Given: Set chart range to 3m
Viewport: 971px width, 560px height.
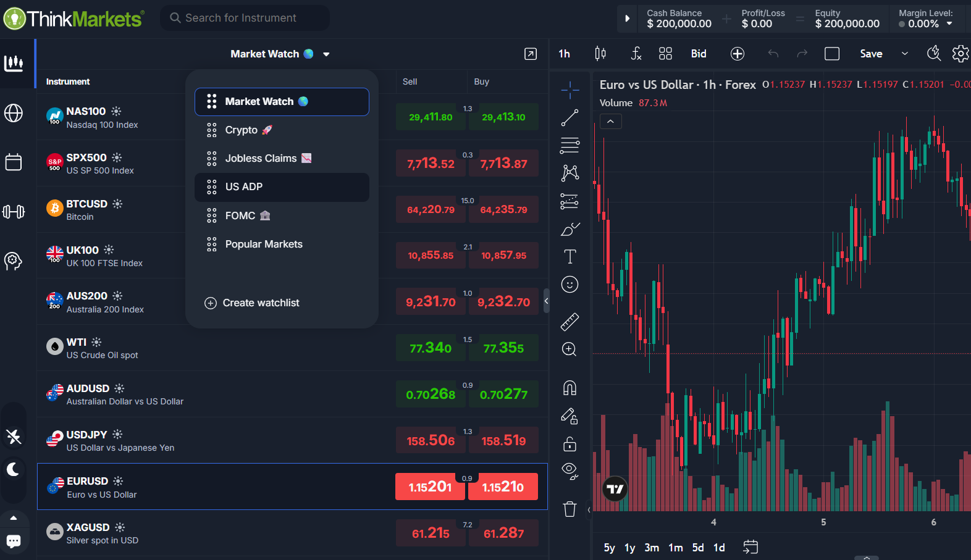Looking at the screenshot, I should pyautogui.click(x=652, y=548).
